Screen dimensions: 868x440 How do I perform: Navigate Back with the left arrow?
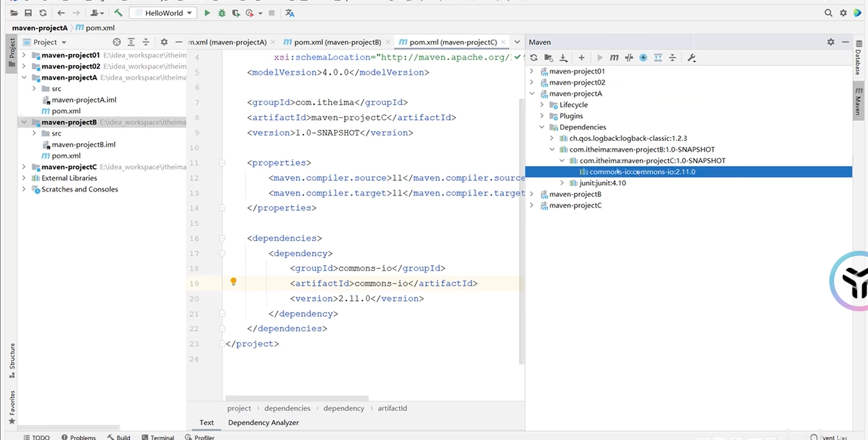tap(61, 13)
